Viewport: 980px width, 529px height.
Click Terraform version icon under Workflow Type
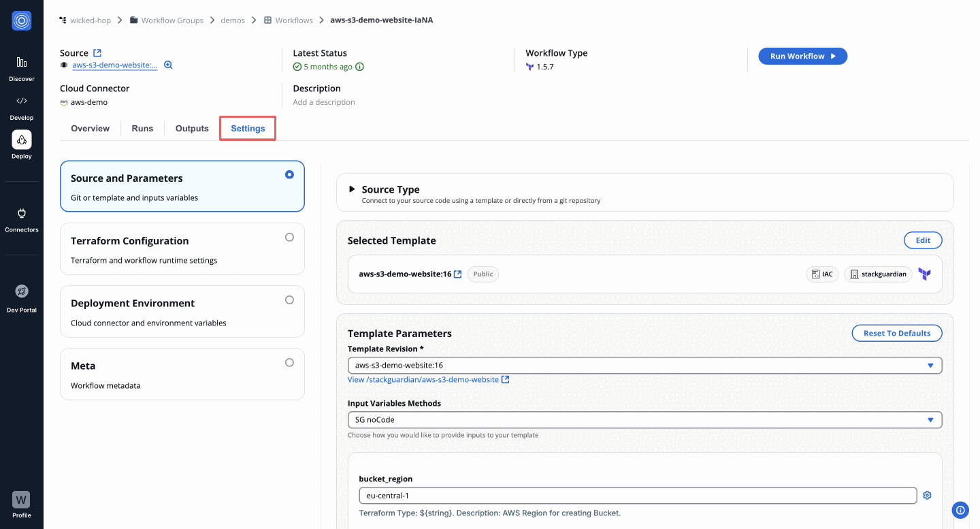click(529, 67)
